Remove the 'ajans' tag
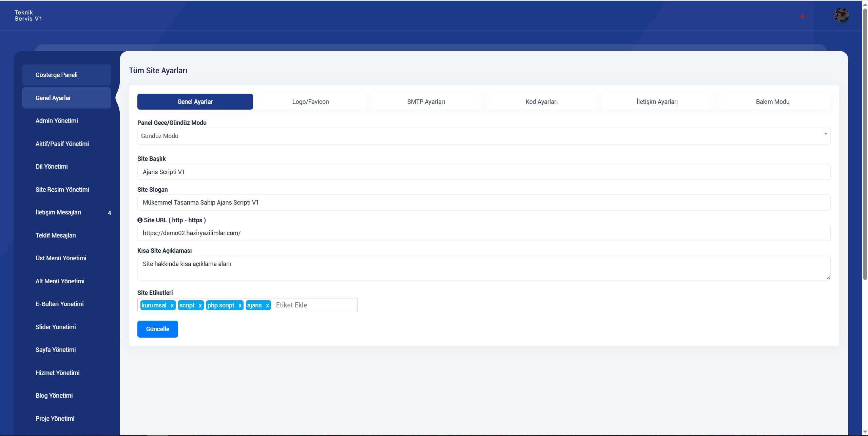 click(x=267, y=305)
